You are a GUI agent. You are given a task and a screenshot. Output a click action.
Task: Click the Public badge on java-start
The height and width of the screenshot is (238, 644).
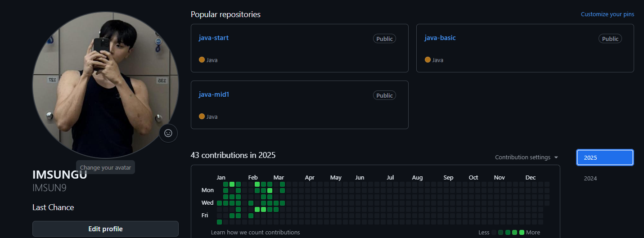pyautogui.click(x=384, y=39)
